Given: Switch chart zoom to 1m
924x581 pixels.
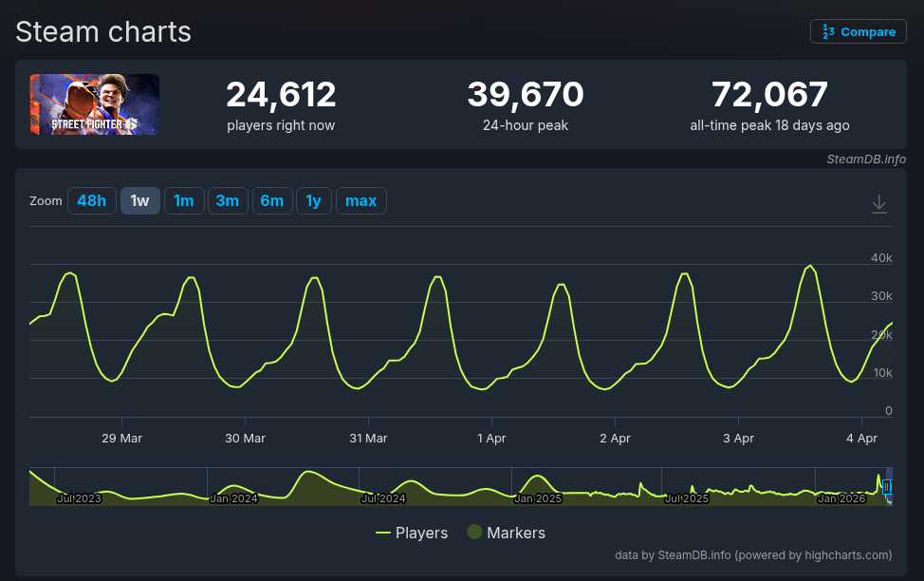Looking at the screenshot, I should 184,201.
